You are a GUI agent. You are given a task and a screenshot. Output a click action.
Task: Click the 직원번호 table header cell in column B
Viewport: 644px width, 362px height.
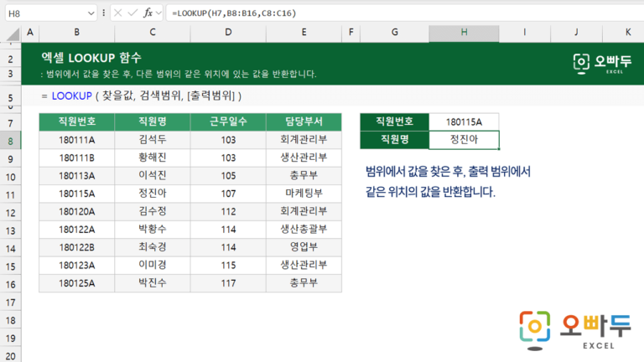(x=77, y=122)
